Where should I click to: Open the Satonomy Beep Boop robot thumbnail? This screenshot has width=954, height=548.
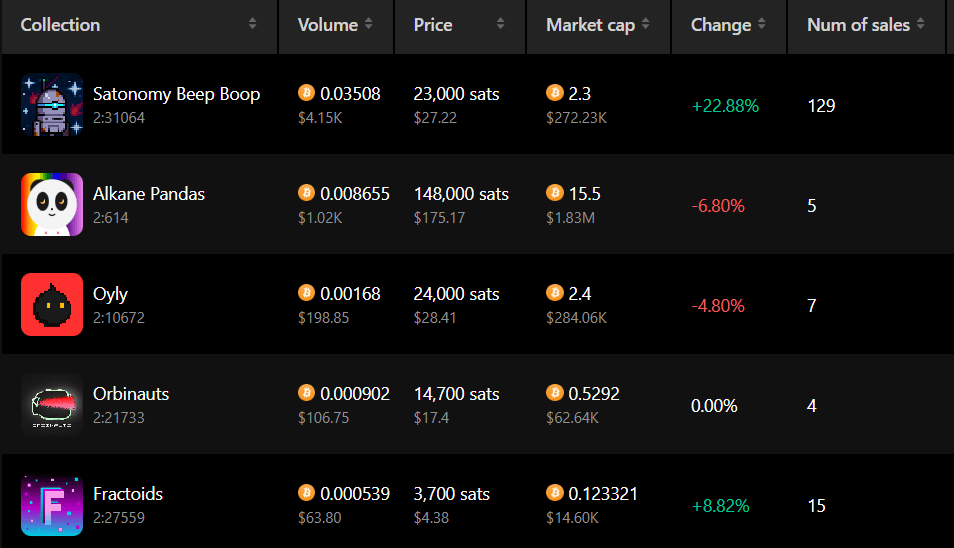52,105
